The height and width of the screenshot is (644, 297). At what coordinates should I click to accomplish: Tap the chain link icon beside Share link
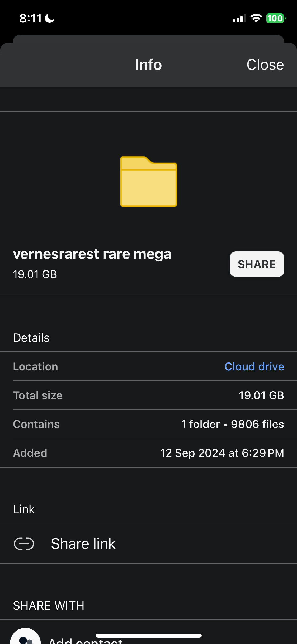point(24,544)
